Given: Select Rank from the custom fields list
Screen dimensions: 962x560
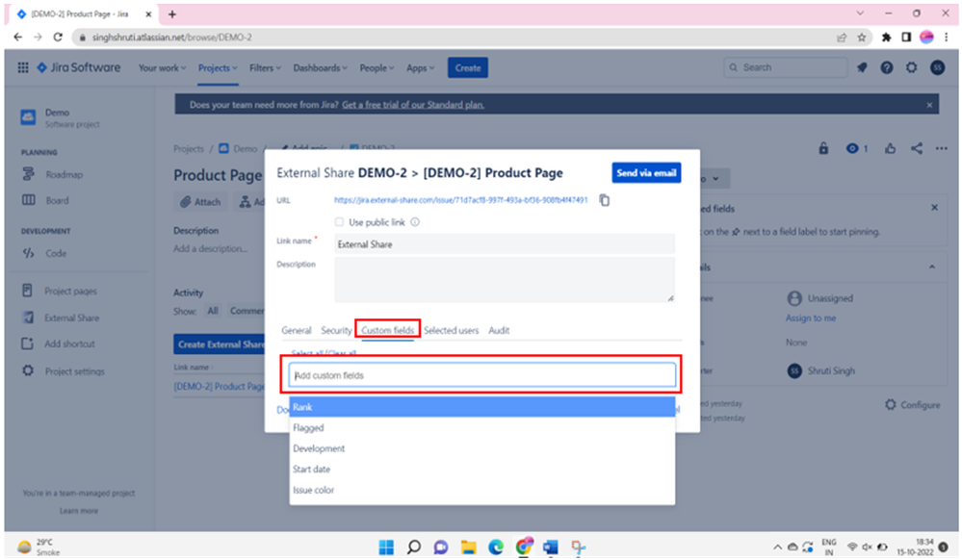Looking at the screenshot, I should coord(482,407).
